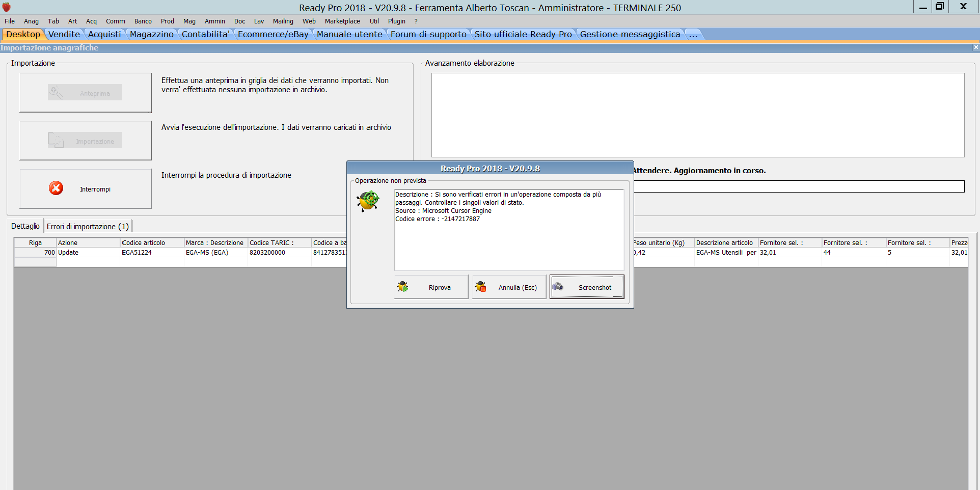The height and width of the screenshot is (490, 980).
Task: Switch to the Contabilita' tab
Action: [x=205, y=34]
